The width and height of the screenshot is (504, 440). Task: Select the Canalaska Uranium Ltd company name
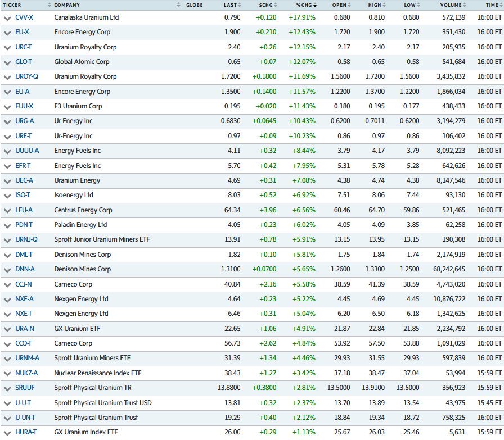pyautogui.click(x=87, y=17)
